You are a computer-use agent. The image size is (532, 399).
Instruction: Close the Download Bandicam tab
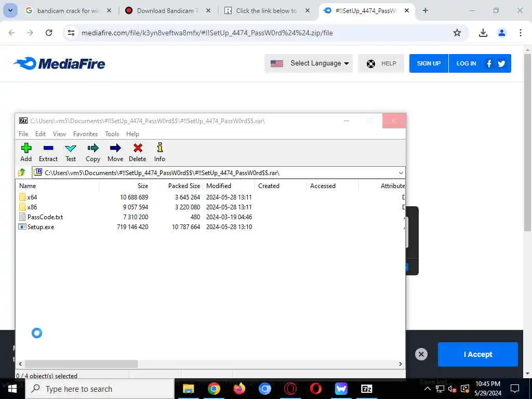coord(208,11)
